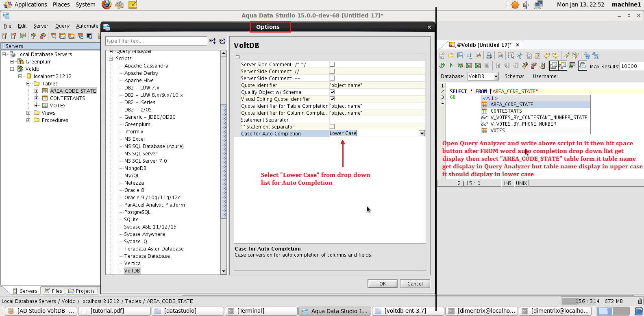Click the Select All dashed-rectangle icon
644x316 pixels.
tap(511, 56)
